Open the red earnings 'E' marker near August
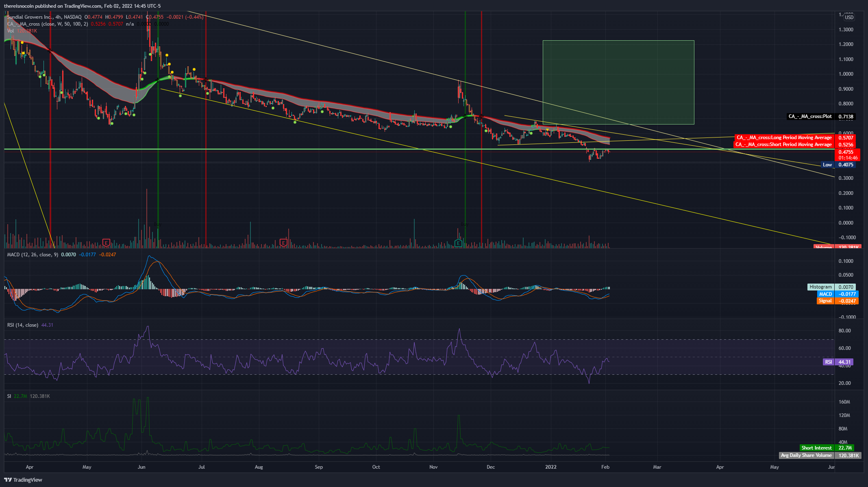 point(283,243)
